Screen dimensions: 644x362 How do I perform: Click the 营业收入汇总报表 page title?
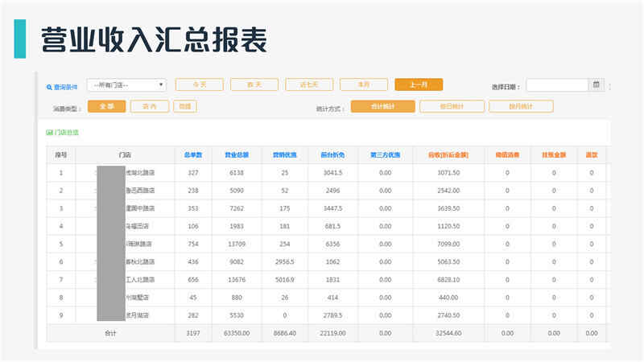(x=154, y=39)
